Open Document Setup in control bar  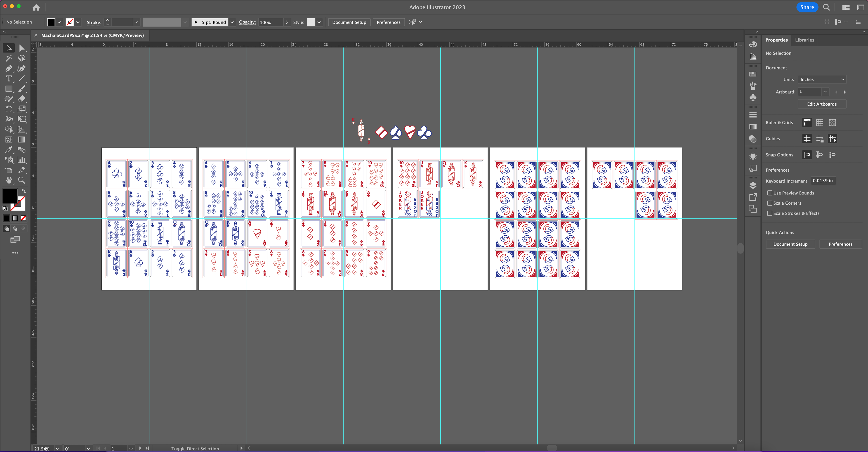pyautogui.click(x=349, y=22)
